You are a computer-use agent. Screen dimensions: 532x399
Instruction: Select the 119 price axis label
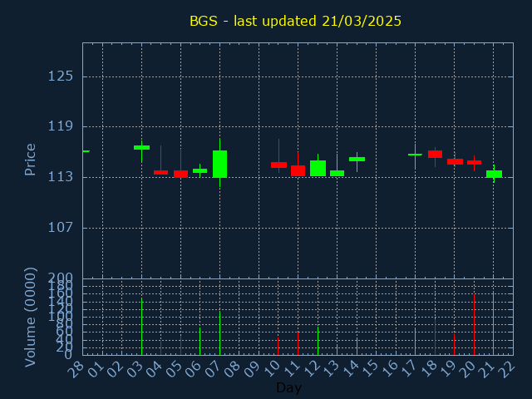[x=61, y=126]
